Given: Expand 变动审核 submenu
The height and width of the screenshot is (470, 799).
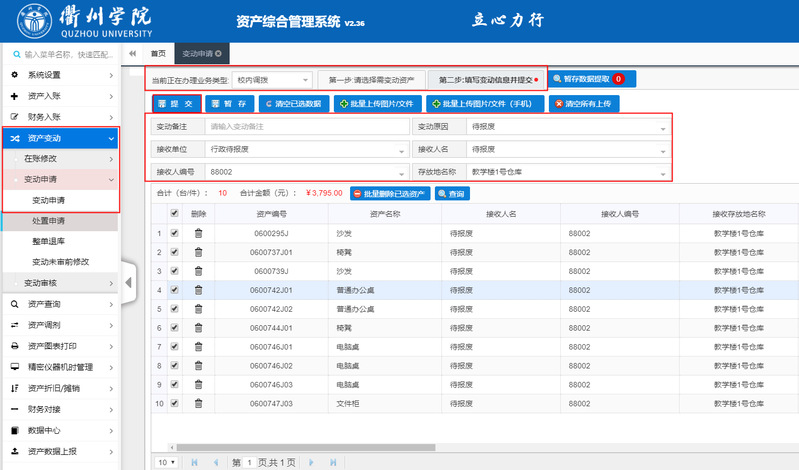Looking at the screenshot, I should 61,283.
